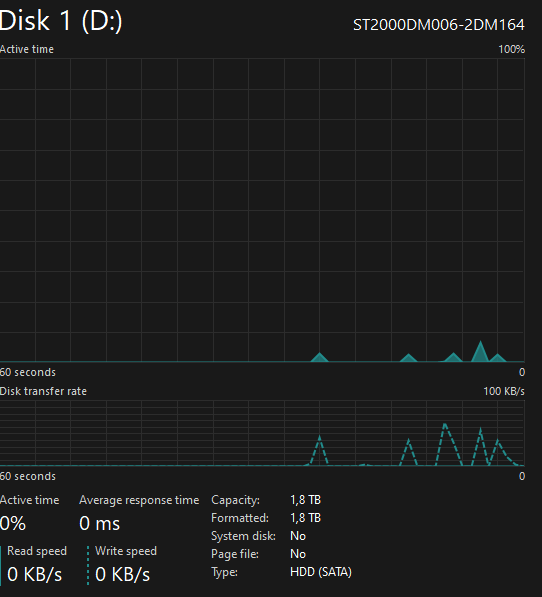This screenshot has width=542, height=597.
Task: Click the dotted teal Write speed legend bar
Action: [x=88, y=565]
